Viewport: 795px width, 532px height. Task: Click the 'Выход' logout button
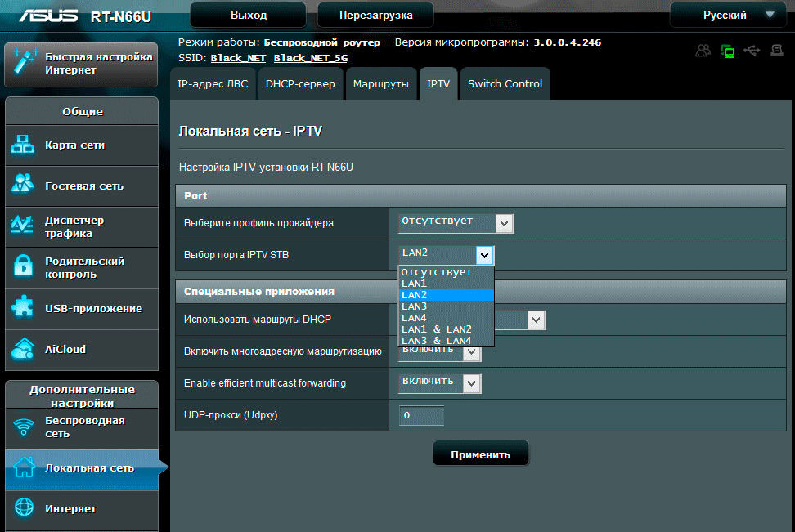(x=249, y=16)
